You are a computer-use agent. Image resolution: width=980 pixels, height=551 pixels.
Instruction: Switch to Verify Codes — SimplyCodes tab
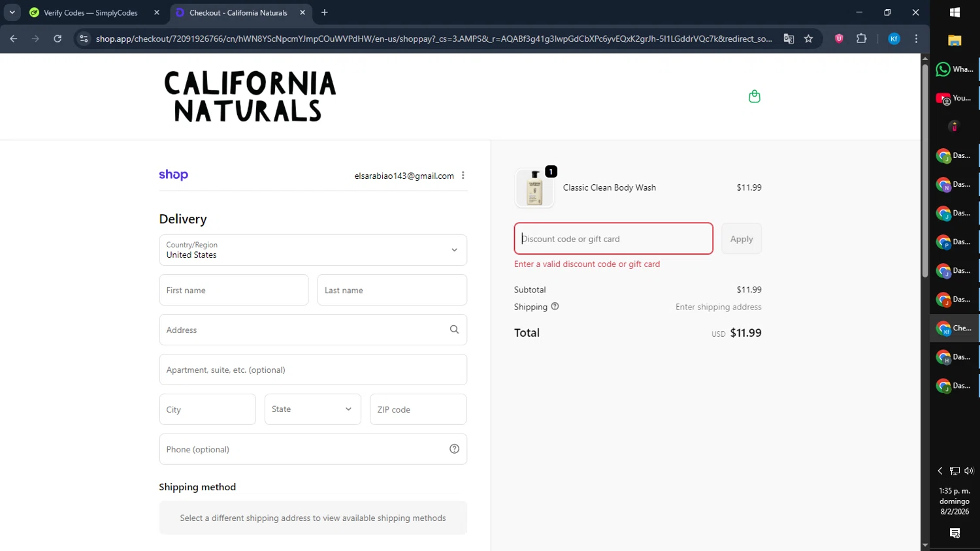click(x=90, y=12)
